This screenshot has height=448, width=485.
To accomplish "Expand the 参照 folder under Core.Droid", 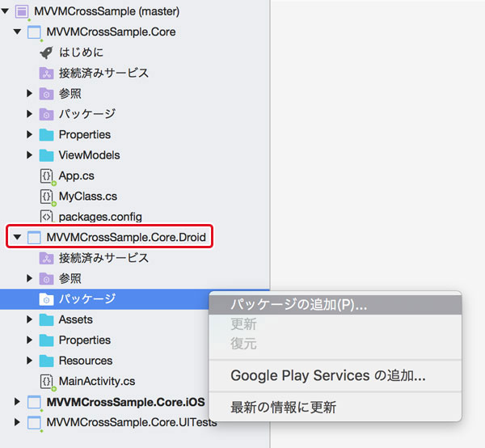I will coord(29,278).
